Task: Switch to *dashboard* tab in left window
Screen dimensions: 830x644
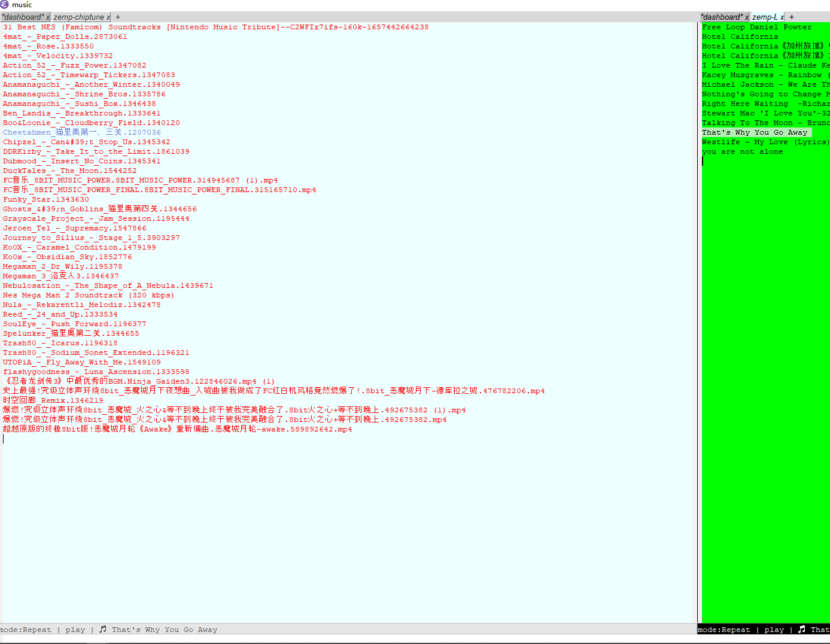Action: pos(23,17)
